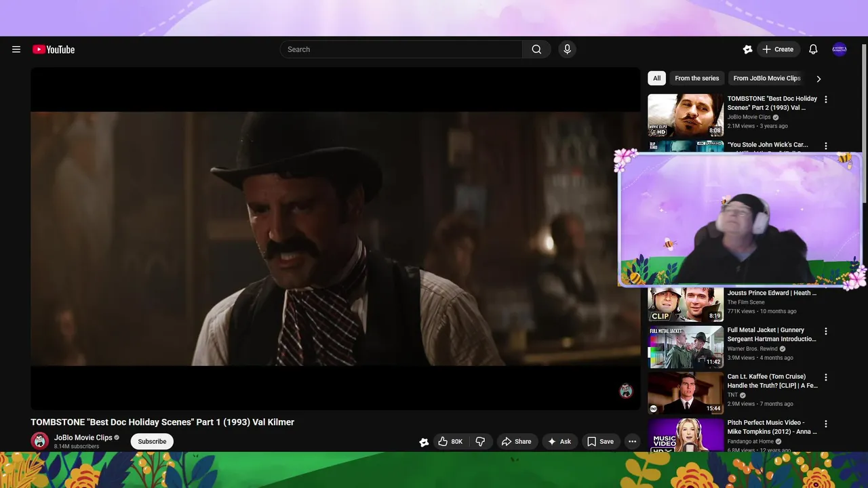This screenshot has height=488, width=868.
Task: Select the From JoBlo Movie Clips chip
Action: tap(766, 78)
